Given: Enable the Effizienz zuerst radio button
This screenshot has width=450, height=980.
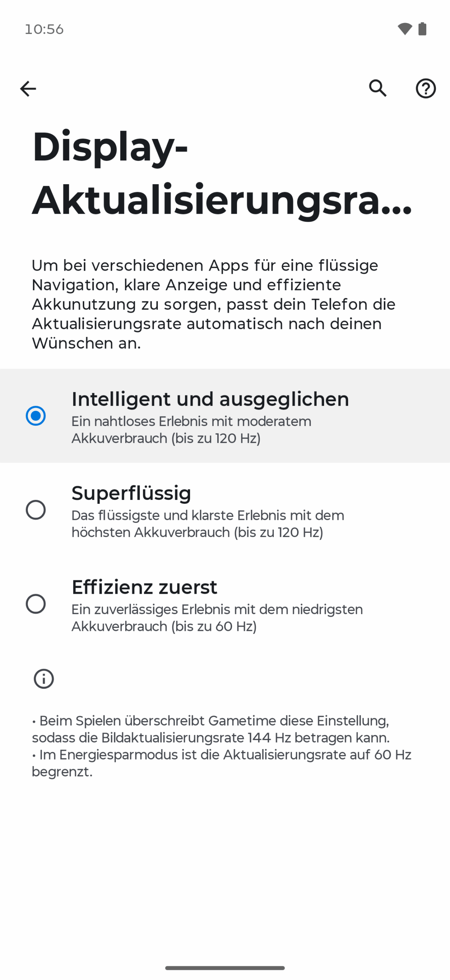Looking at the screenshot, I should [x=36, y=604].
